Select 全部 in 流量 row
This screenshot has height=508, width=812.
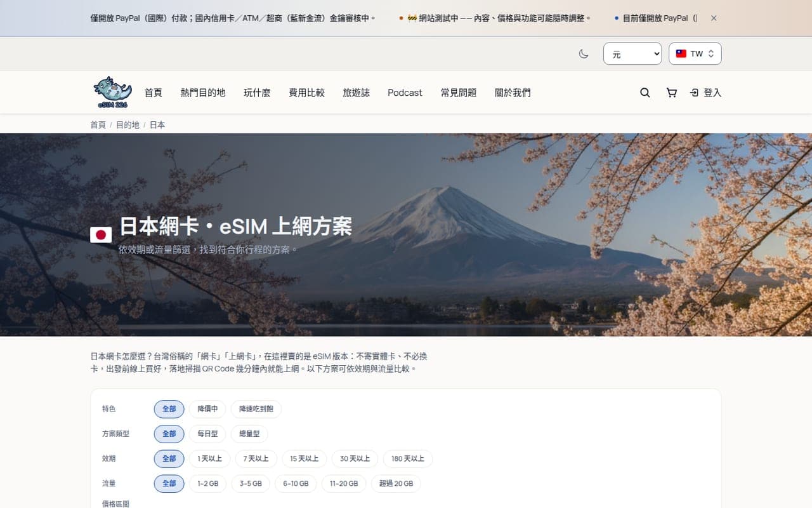click(x=169, y=483)
